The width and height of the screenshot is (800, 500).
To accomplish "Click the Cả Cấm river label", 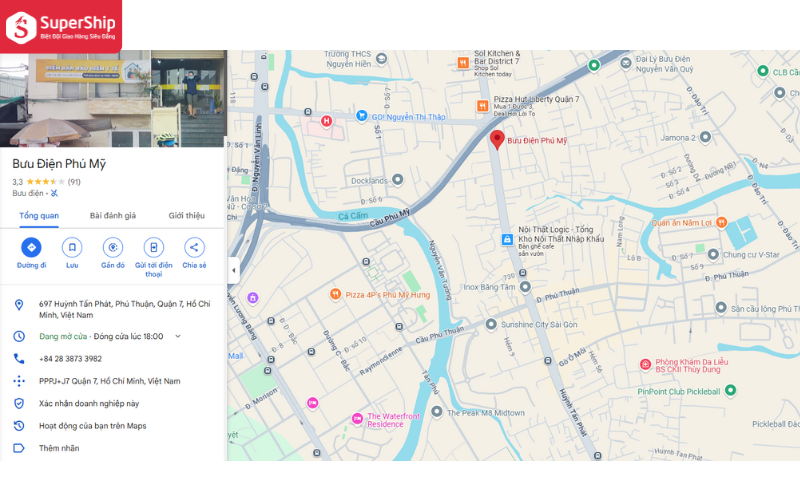I will click(353, 216).
